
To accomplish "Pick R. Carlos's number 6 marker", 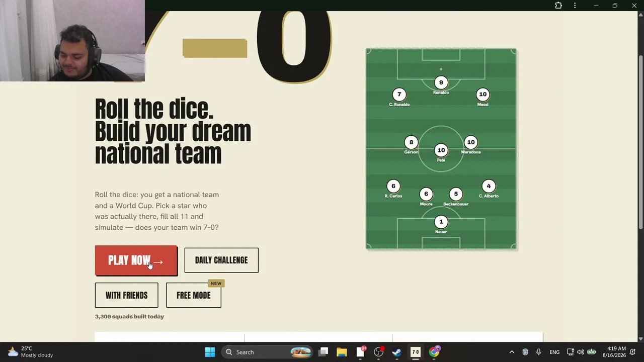I will pyautogui.click(x=393, y=186).
